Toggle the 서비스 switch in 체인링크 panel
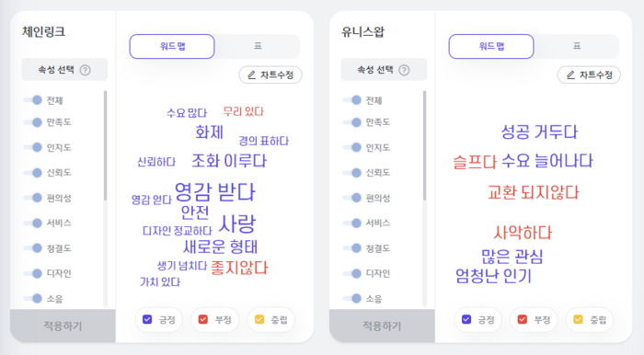 (33, 223)
